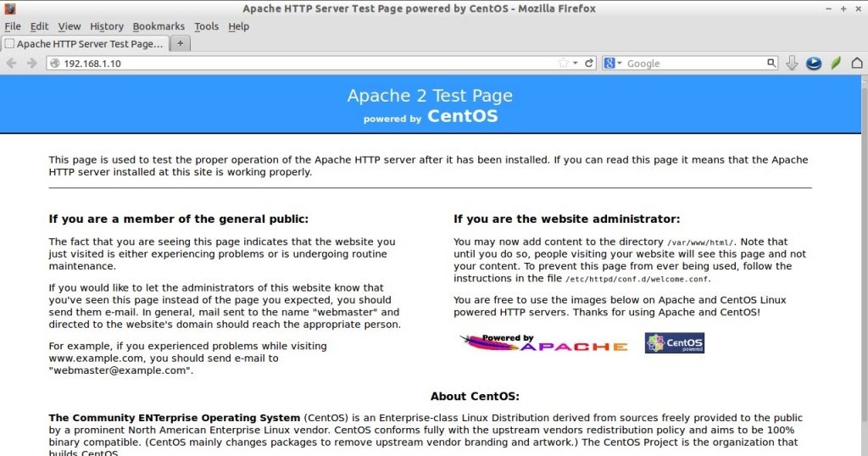
Task: Click the 'powered by CentOS' header text
Action: [x=431, y=116]
